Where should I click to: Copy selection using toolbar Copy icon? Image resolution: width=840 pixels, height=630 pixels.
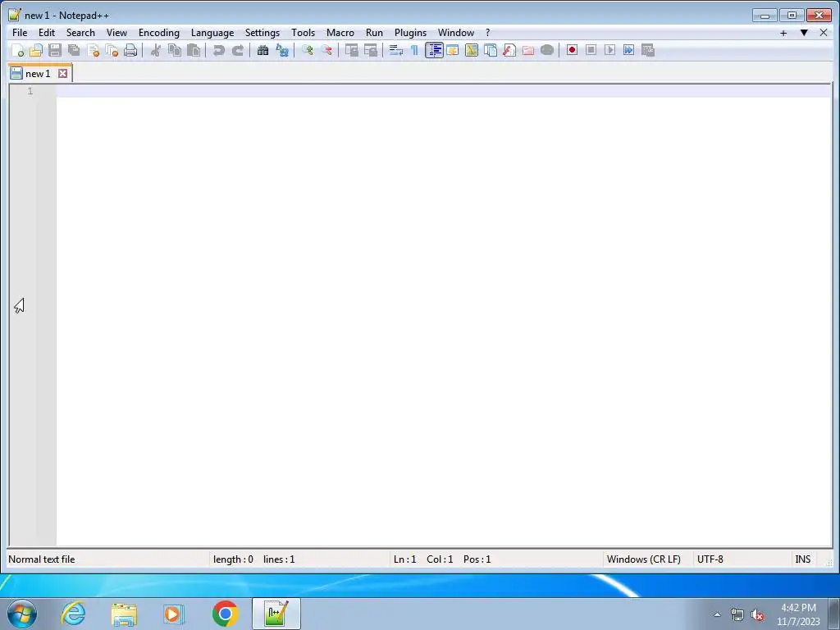coord(175,50)
